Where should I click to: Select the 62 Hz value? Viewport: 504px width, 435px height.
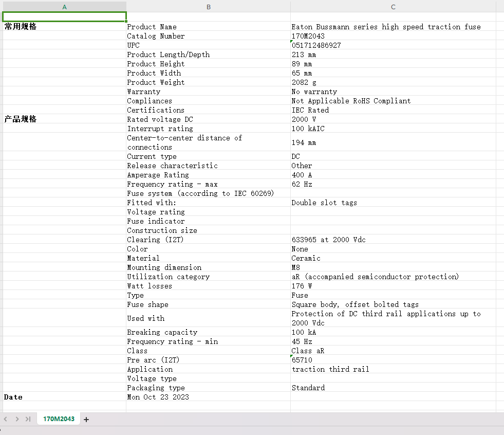coord(393,184)
